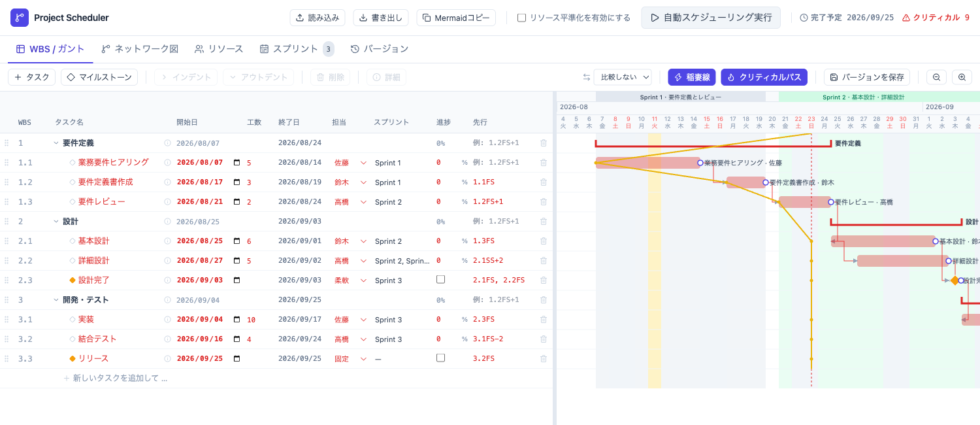980x425 pixels.
Task: Click the swap icon beside 比較しない
Action: (587, 77)
